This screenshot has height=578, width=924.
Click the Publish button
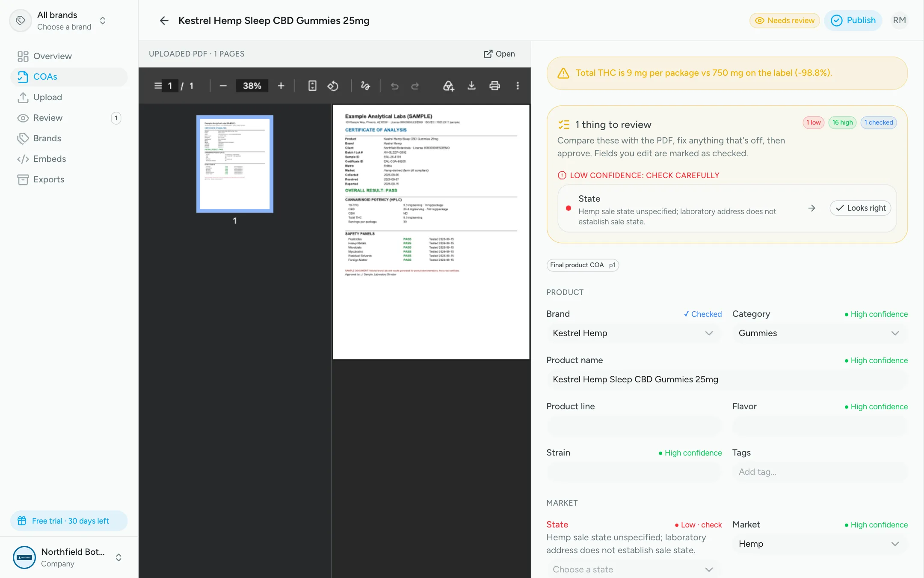(x=853, y=20)
